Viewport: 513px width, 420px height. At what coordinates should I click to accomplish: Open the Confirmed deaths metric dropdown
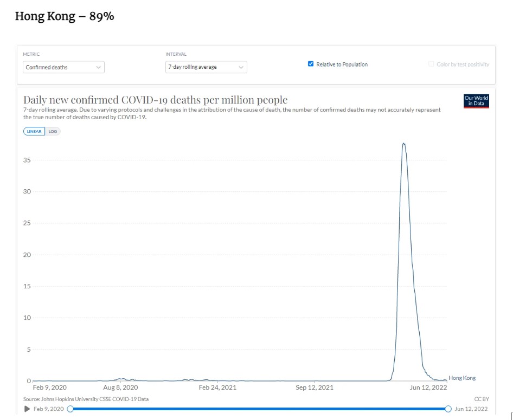pos(64,67)
